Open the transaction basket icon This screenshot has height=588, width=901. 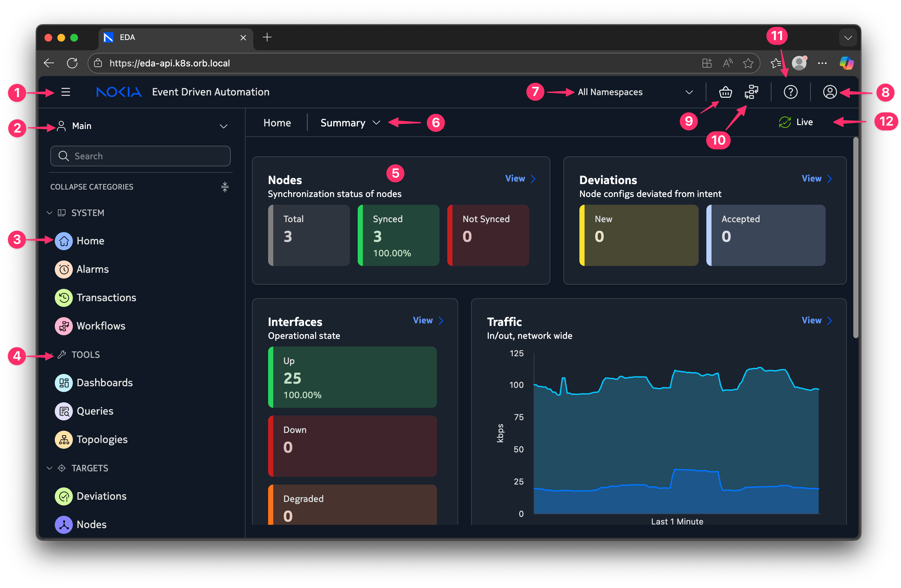coord(725,92)
